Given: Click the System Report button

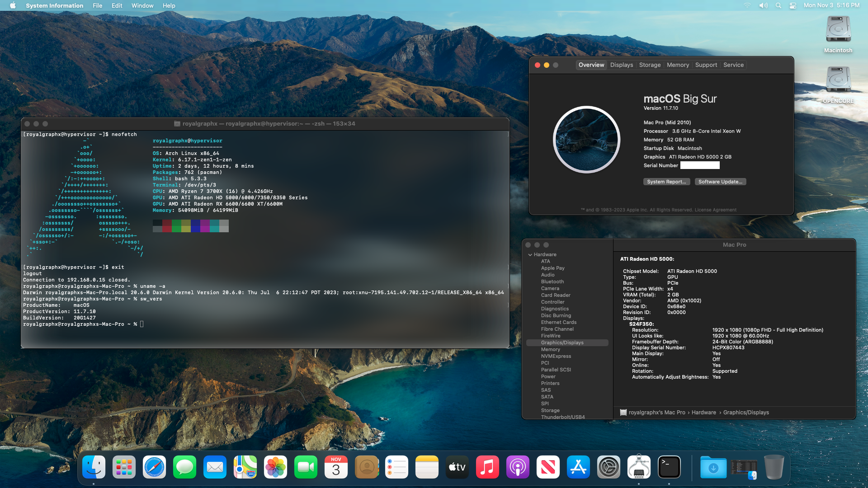Looking at the screenshot, I should click(666, 182).
